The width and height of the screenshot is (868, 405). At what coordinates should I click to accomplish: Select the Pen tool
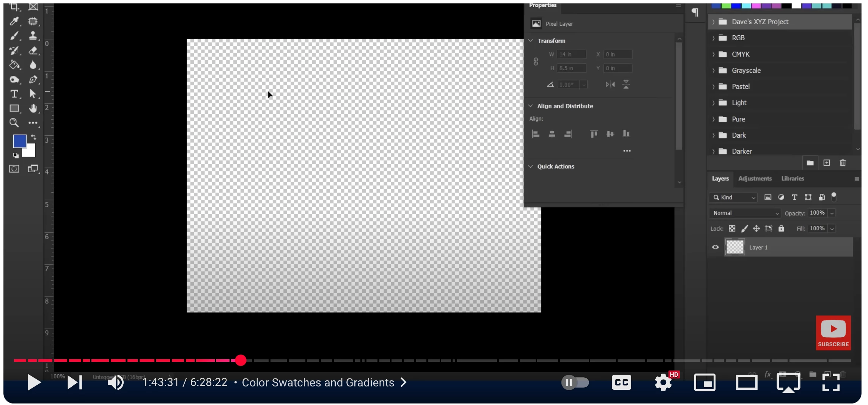pos(33,80)
